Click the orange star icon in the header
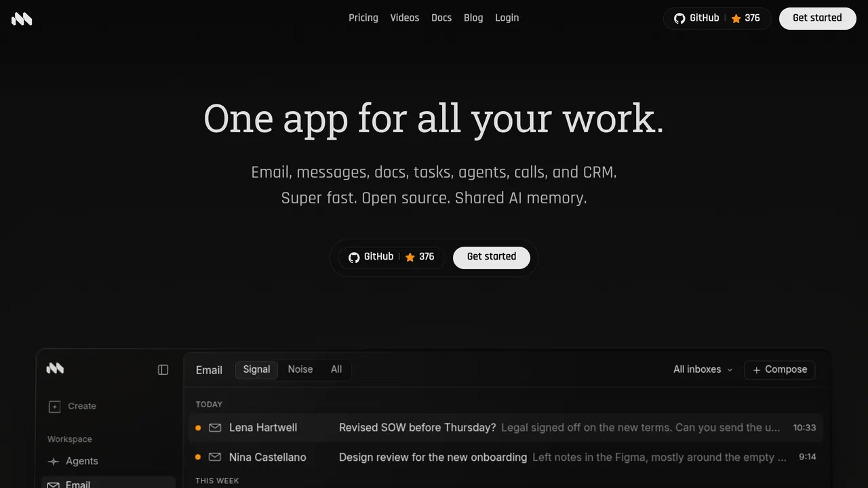This screenshot has width=868, height=488. click(736, 19)
